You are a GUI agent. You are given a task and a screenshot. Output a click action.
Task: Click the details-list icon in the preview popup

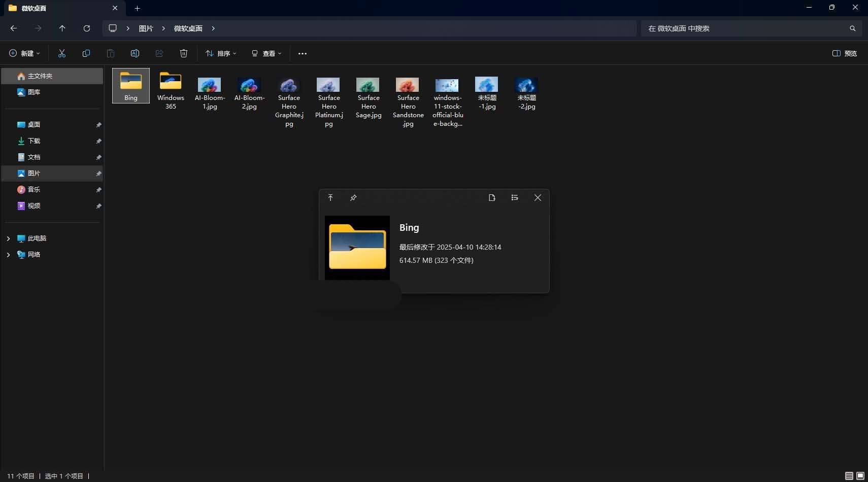coord(514,197)
